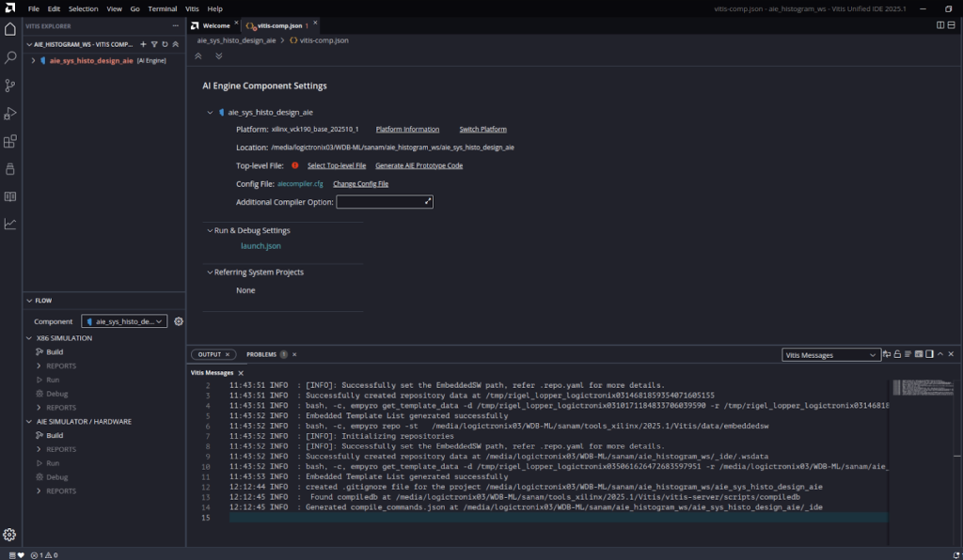963x560 pixels.
Task: Maximize the panel with chevron-up icon
Action: (940, 354)
